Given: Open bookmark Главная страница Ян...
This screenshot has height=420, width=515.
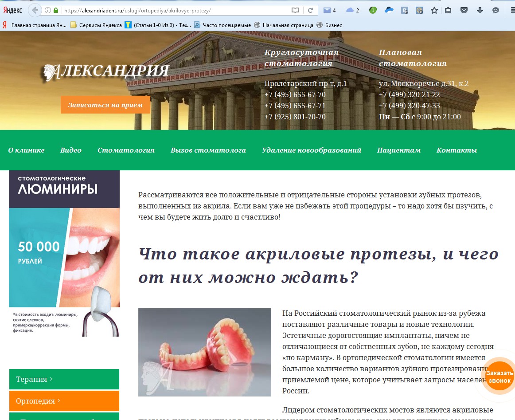Looking at the screenshot, I should click(35, 25).
